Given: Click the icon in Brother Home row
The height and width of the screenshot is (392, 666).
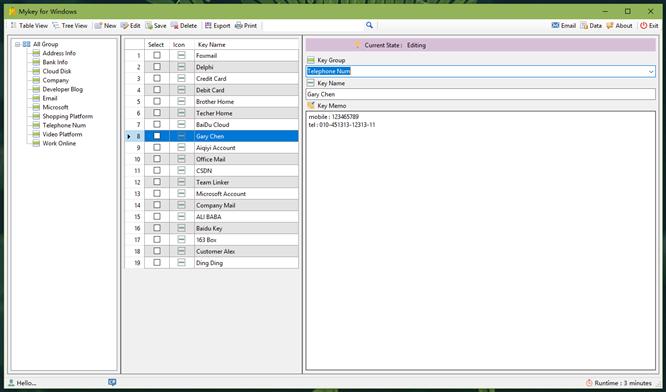Looking at the screenshot, I should click(x=181, y=102).
